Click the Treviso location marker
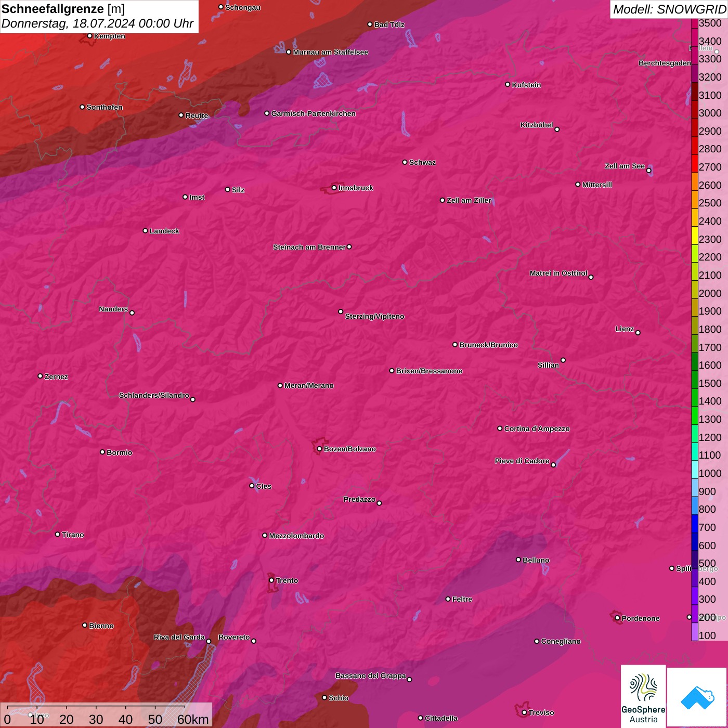Image resolution: width=728 pixels, height=728 pixels. (524, 712)
